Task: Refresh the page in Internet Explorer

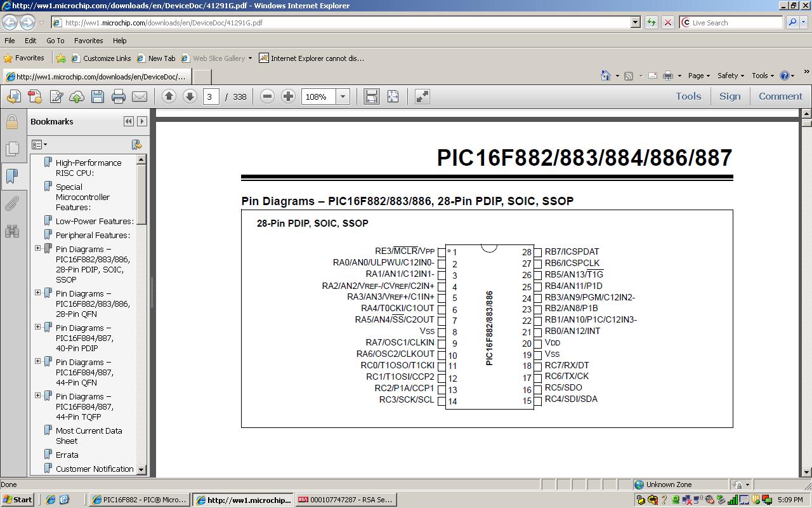Action: click(x=651, y=22)
